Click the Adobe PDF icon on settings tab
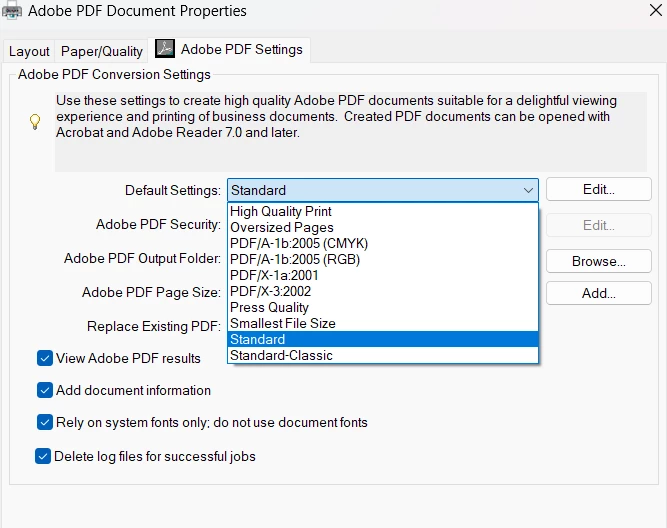The height and width of the screenshot is (528, 667). [165, 49]
